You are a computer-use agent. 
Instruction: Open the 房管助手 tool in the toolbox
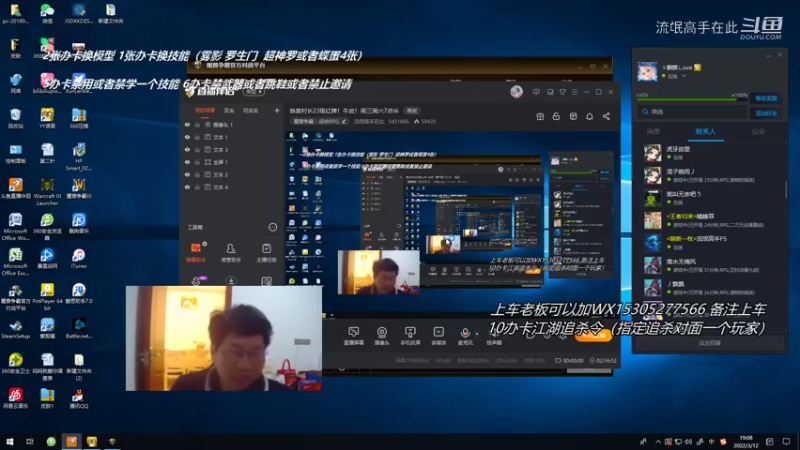pos(231,253)
